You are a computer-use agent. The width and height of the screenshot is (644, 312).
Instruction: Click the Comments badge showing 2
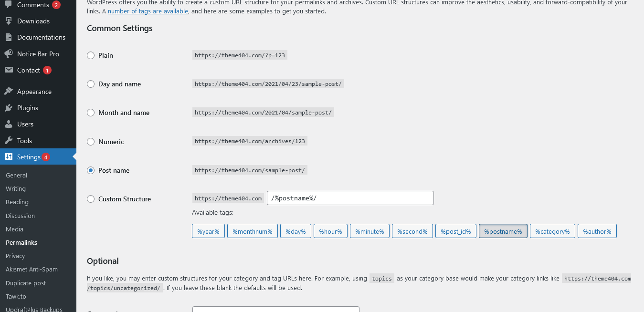56,5
